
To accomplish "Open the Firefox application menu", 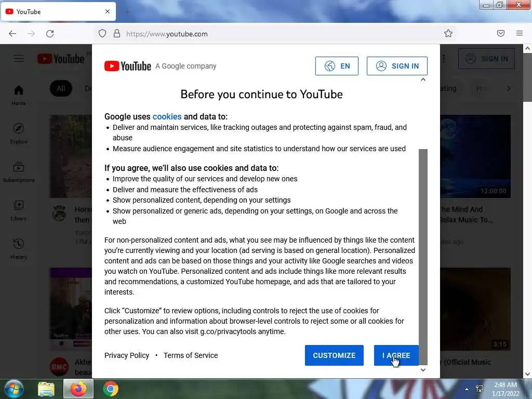I will [520, 33].
